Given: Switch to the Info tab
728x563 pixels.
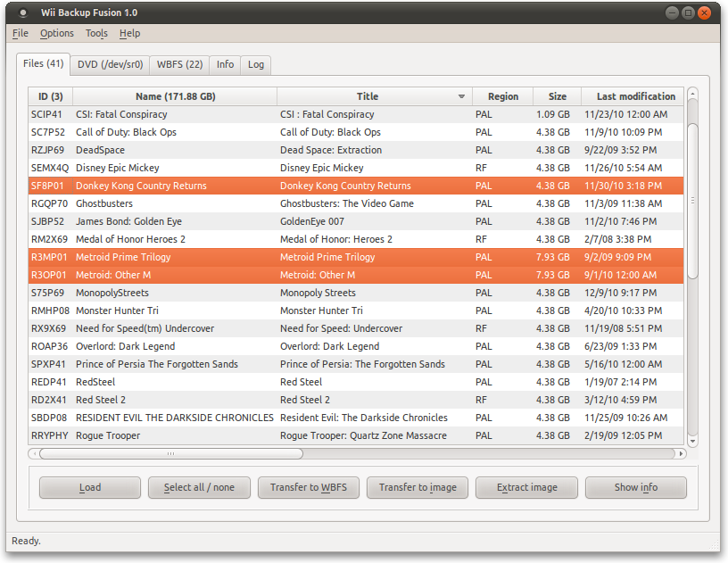Looking at the screenshot, I should click(225, 64).
